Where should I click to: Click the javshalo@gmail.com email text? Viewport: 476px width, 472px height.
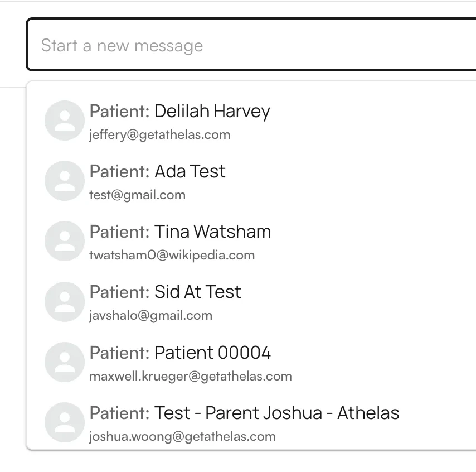point(150,315)
